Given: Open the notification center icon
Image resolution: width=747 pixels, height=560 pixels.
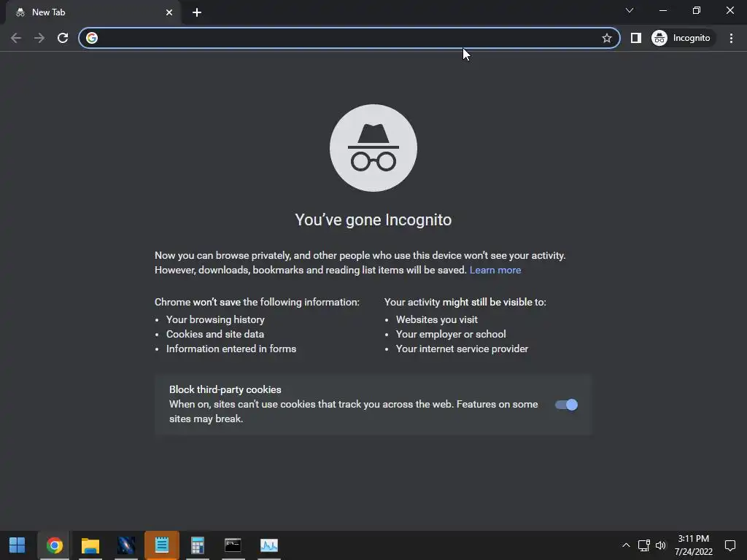Looking at the screenshot, I should 730,545.
